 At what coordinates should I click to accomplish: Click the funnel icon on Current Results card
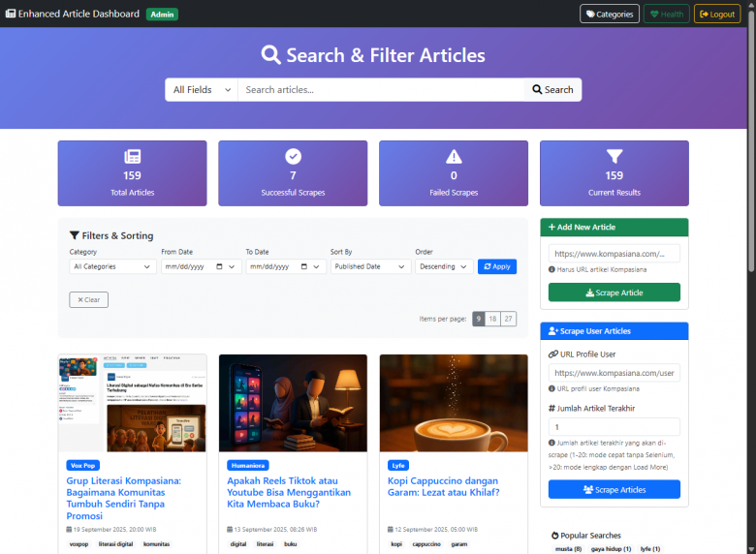[x=614, y=157]
